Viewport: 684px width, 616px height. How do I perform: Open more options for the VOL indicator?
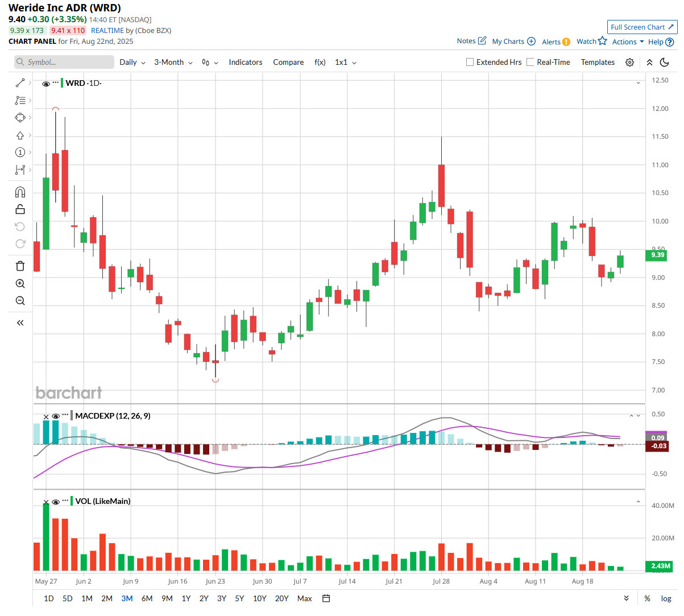point(65,501)
